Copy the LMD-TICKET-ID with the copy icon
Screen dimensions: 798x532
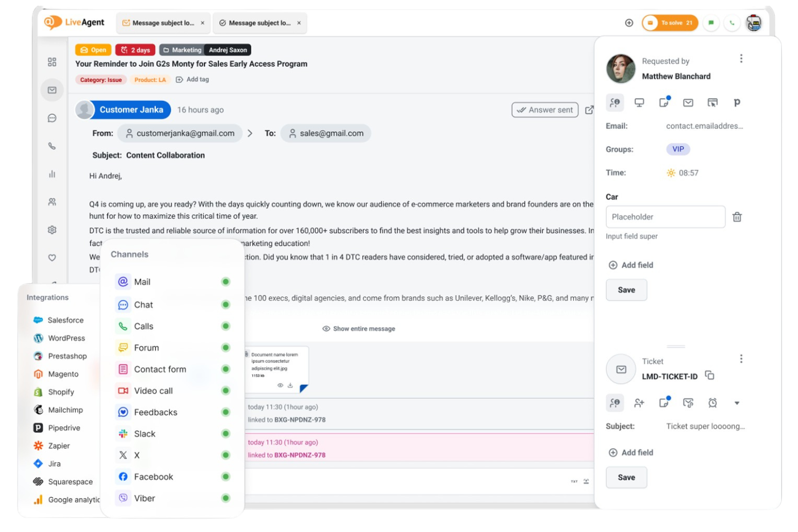pyautogui.click(x=710, y=376)
